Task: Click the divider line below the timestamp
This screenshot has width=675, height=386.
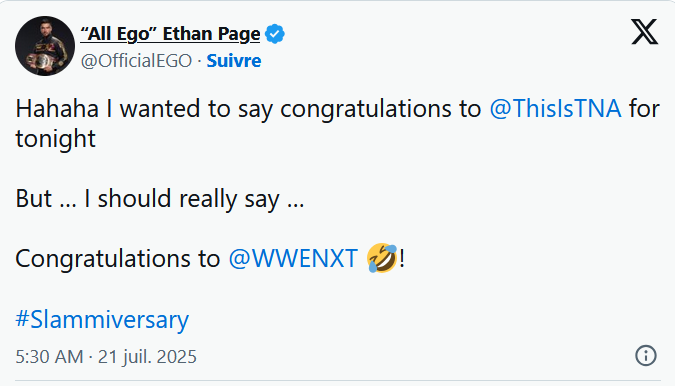Action: pyautogui.click(x=338, y=380)
